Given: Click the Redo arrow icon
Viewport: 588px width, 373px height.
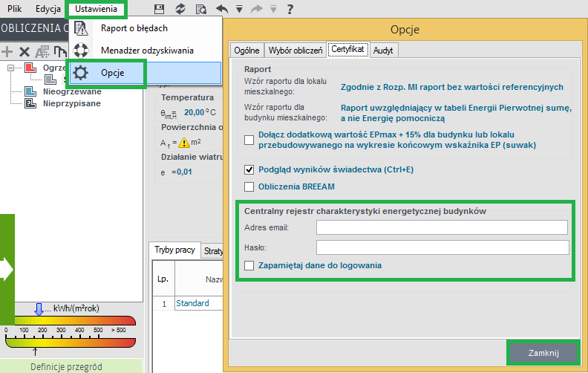Looking at the screenshot, I should point(256,9).
